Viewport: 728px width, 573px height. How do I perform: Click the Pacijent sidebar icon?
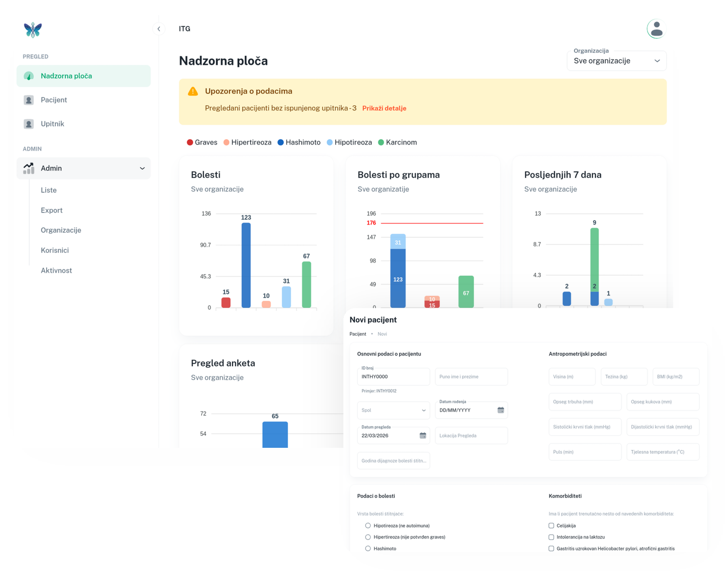click(x=29, y=100)
